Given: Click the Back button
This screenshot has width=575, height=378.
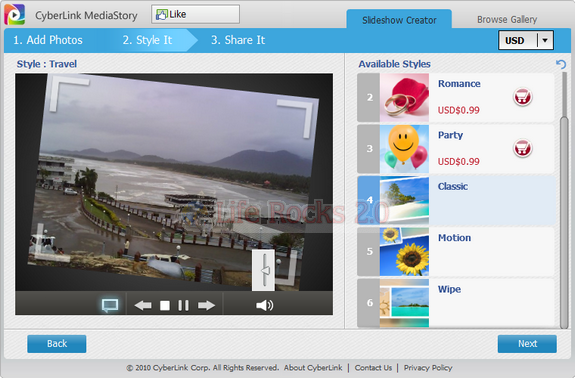Looking at the screenshot, I should point(57,344).
